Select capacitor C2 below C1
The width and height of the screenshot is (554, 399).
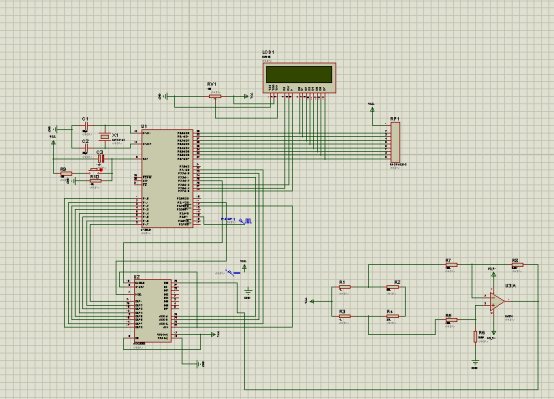pos(86,148)
